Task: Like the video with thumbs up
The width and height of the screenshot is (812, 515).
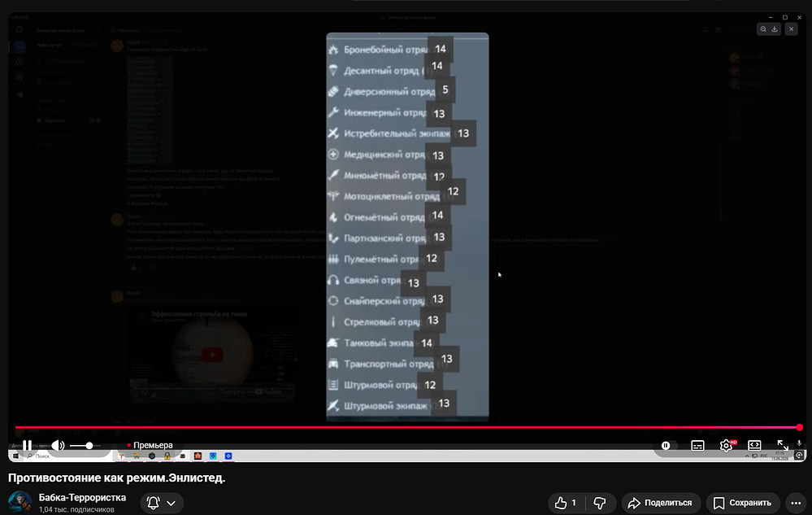Action: coord(566,503)
